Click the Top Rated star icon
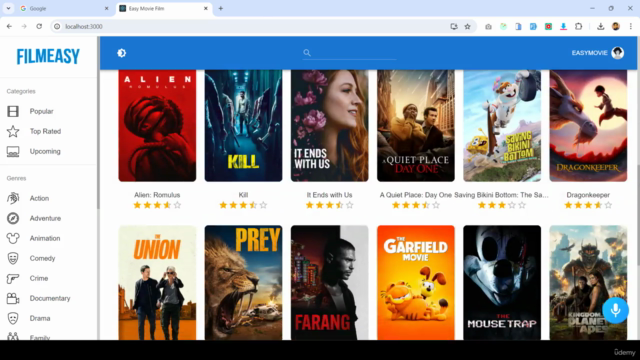The image size is (640, 360). coord(13,131)
